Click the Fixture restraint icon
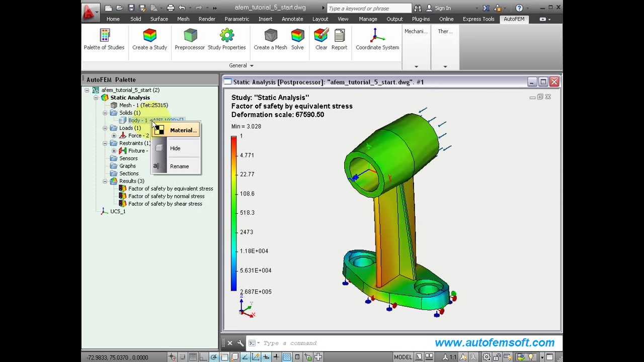 click(x=122, y=150)
